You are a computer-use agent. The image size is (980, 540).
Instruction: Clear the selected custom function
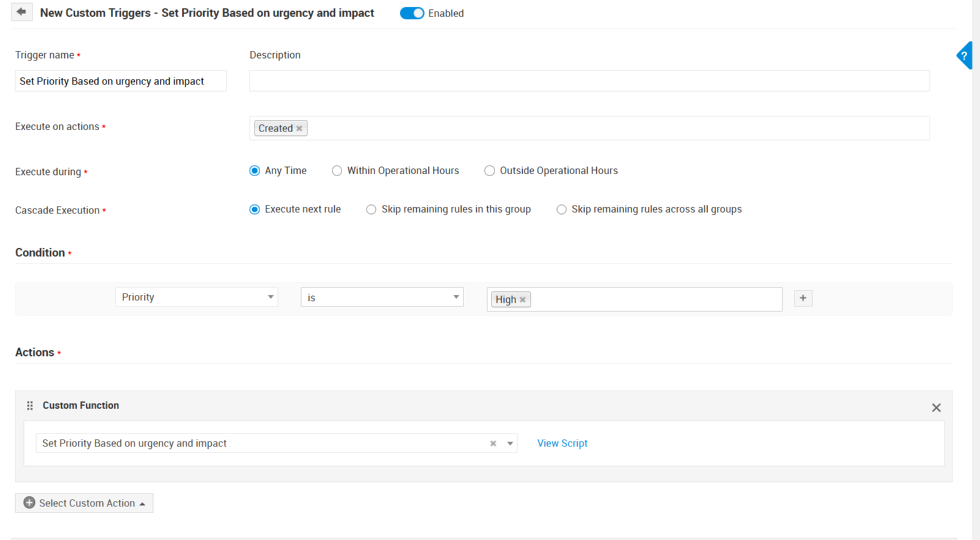pos(493,443)
